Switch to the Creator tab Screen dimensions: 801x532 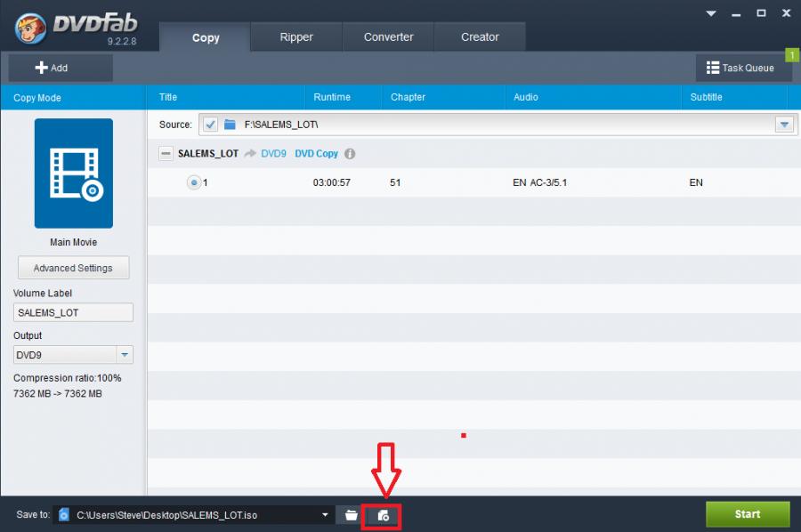[480, 36]
